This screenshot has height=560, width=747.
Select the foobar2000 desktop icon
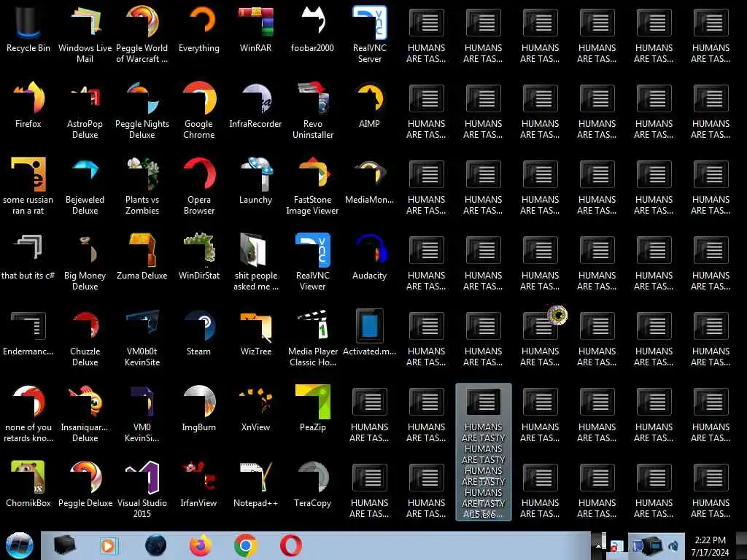point(312,29)
